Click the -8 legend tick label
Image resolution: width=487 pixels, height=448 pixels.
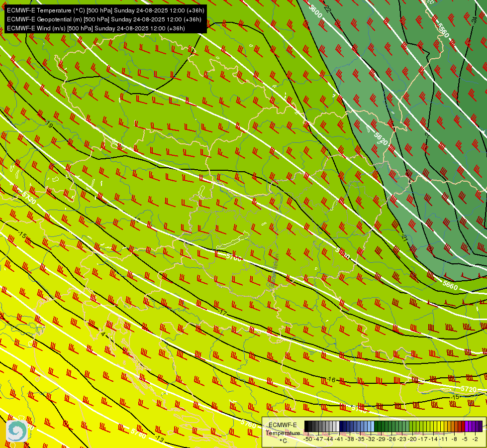455,439
